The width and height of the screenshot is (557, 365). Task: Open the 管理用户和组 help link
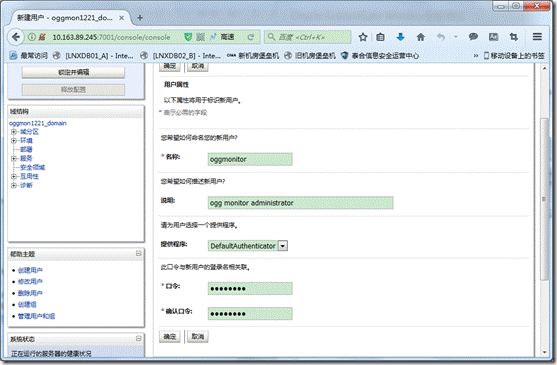point(36,316)
